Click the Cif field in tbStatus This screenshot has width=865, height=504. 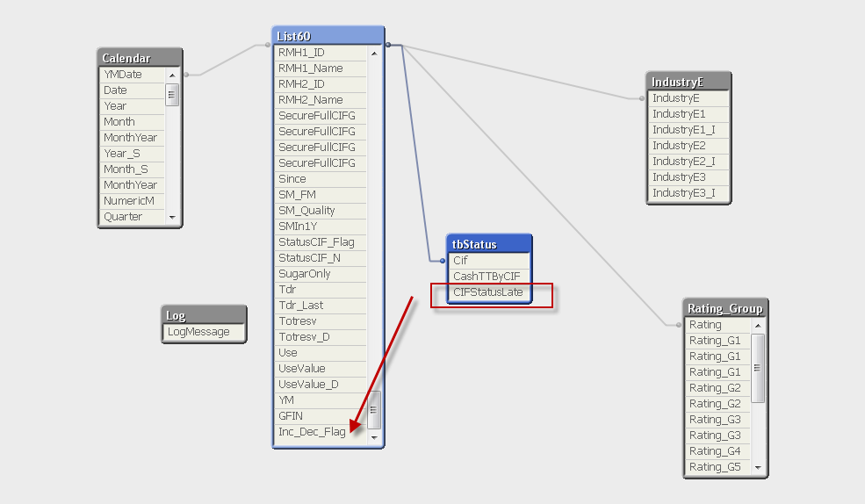(489, 260)
